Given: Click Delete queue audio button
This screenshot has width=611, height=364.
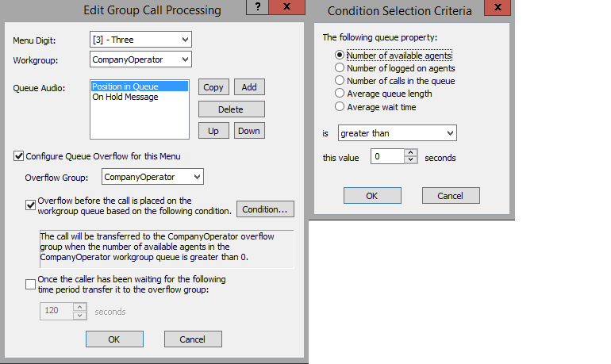Looking at the screenshot, I should click(231, 109).
